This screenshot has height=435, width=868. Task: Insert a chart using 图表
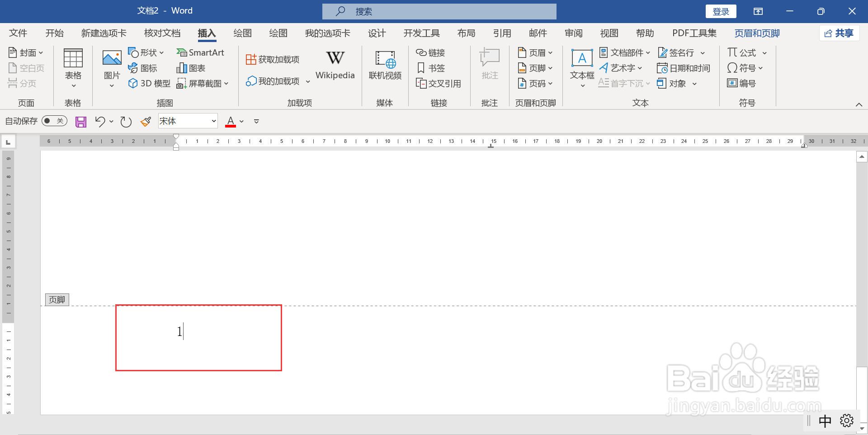click(x=191, y=68)
